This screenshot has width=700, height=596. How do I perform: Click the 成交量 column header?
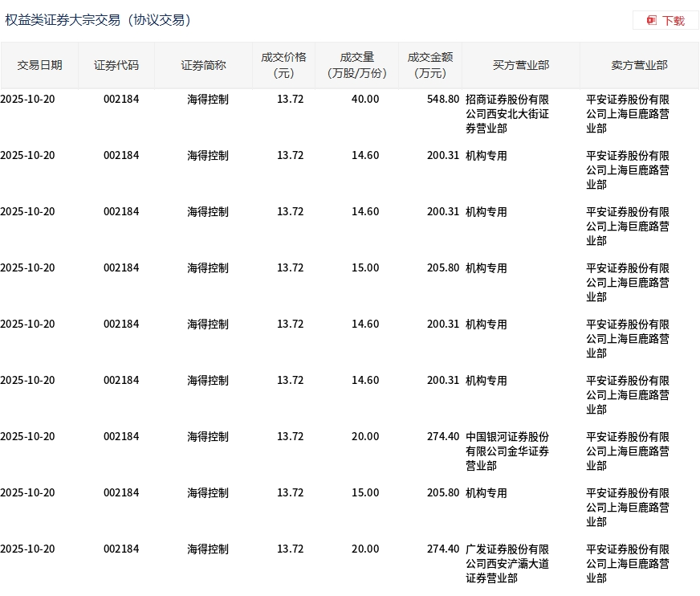[357, 65]
